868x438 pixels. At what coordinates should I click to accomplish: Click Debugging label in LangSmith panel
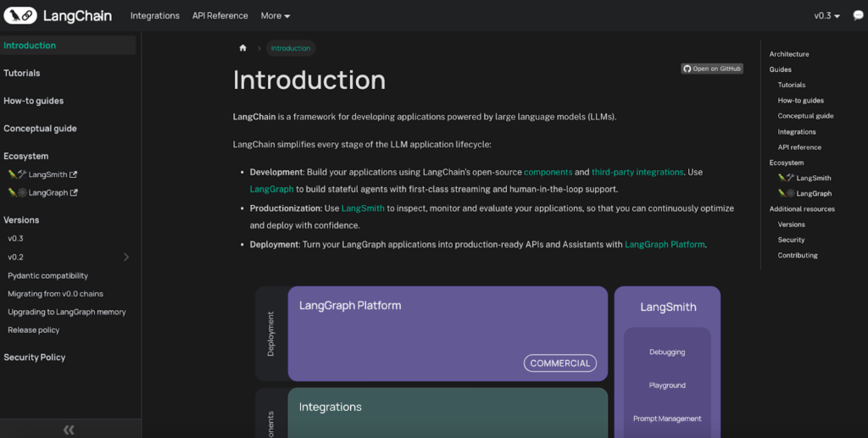667,352
